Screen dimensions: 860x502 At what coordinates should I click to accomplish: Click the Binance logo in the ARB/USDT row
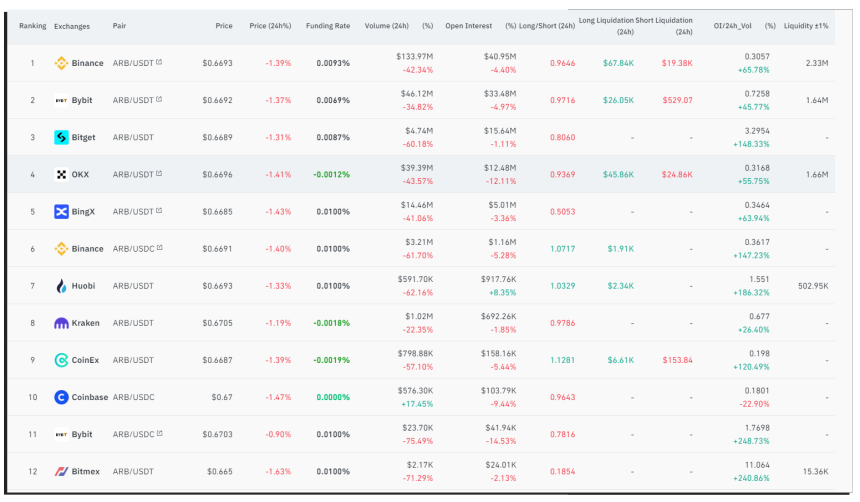(61, 63)
